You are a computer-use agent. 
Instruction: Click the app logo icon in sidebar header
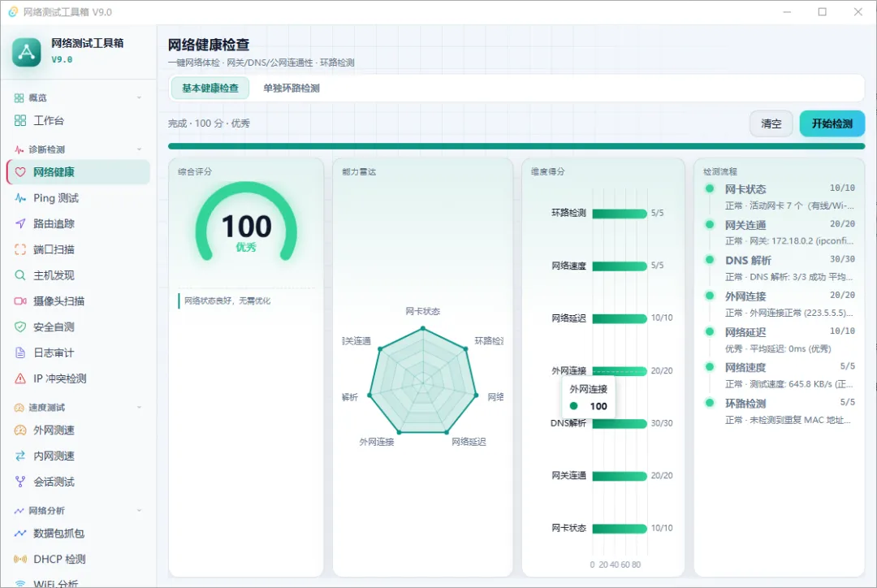coord(26,52)
